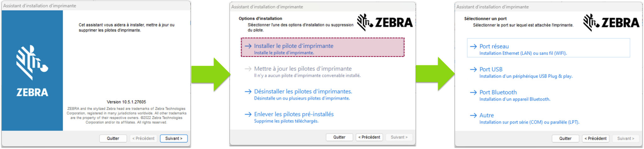Click the arrow icon beside Port Bluetooth
The height and width of the screenshot is (149, 644).
(x=473, y=92)
